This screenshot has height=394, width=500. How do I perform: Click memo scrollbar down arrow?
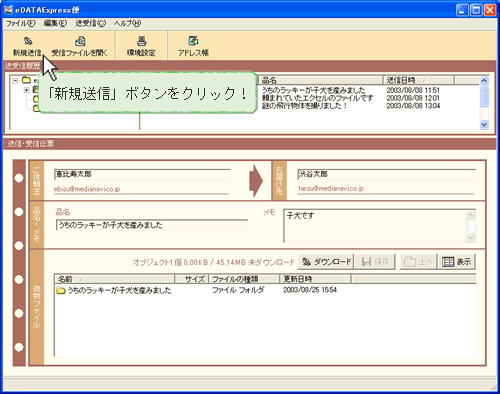[x=470, y=237]
